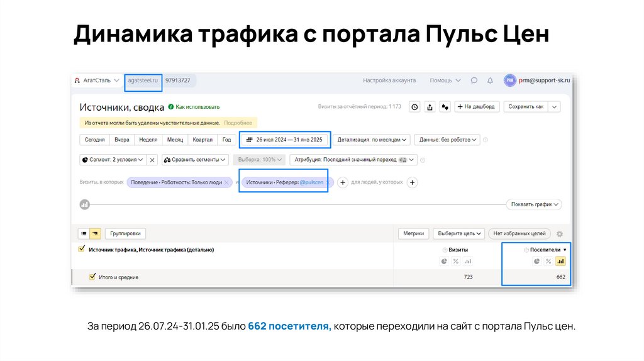Open 'Детализация: по месяцам' dropdown

click(x=372, y=140)
